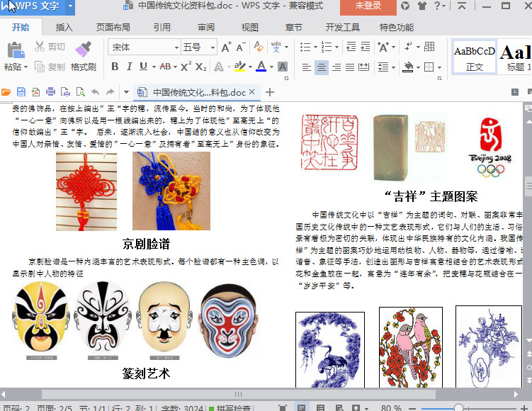Save the document using the floppy disk icon

[21, 92]
